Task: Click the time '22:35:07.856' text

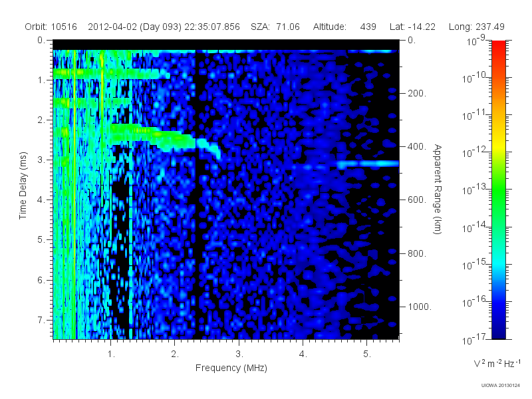Action: 212,27
